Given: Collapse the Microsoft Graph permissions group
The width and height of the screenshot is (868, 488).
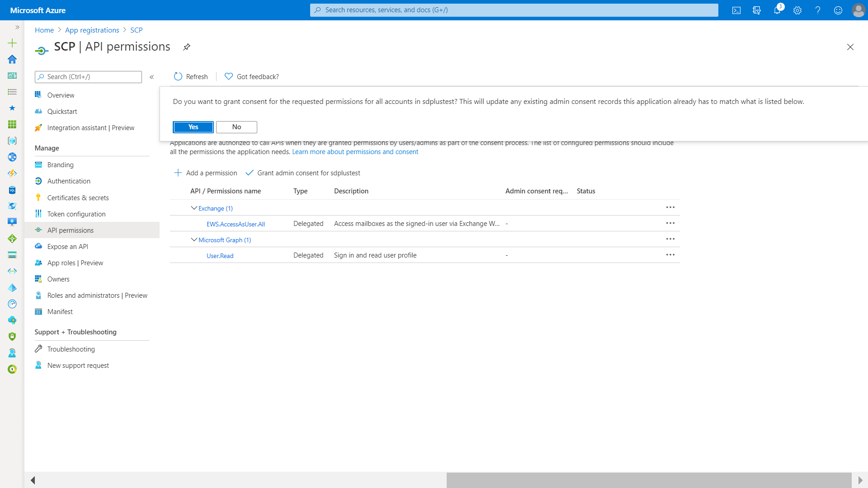Looking at the screenshot, I should pyautogui.click(x=194, y=240).
